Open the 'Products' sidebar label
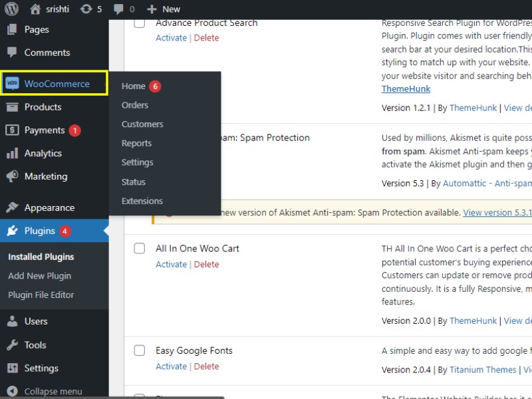The image size is (532, 399). click(43, 107)
